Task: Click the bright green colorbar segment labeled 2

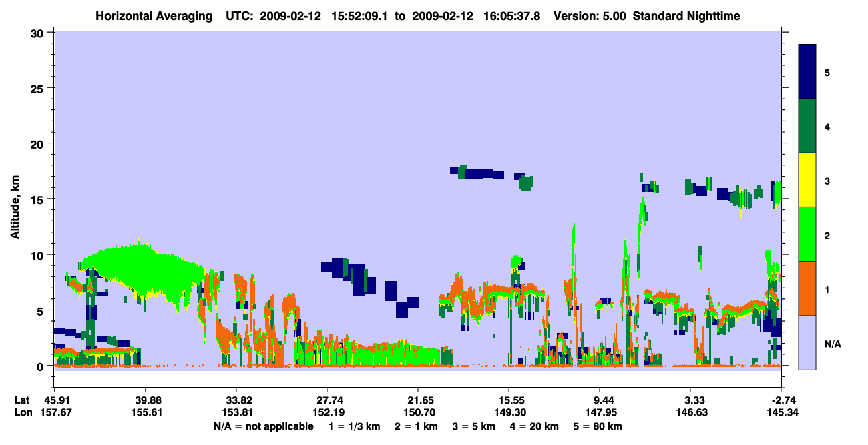Action: [x=807, y=234]
